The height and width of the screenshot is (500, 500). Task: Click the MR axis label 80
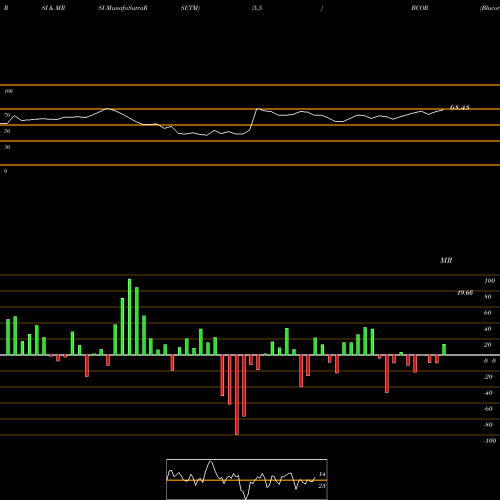(x=488, y=297)
